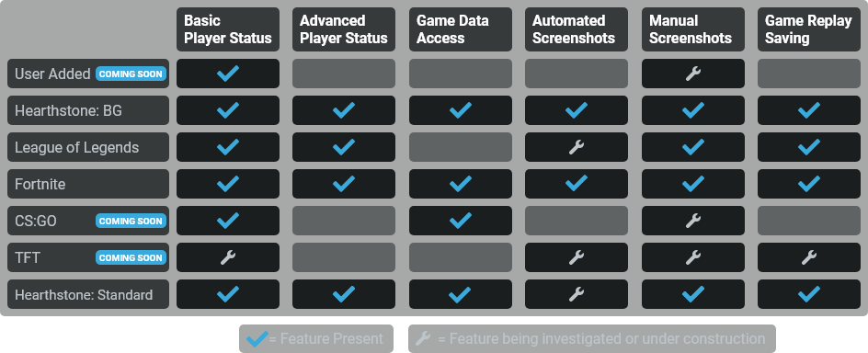Click the Hearthstone: BG Advanced Player Status checkmark
The image size is (868, 353).
[344, 110]
